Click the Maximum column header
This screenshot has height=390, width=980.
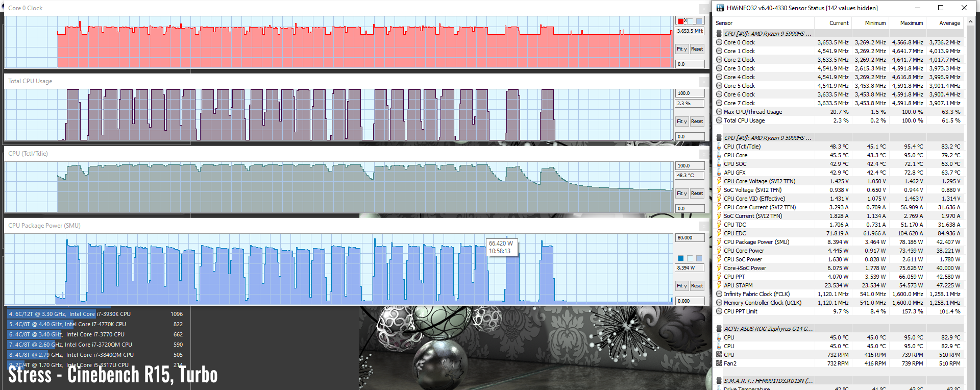908,23
